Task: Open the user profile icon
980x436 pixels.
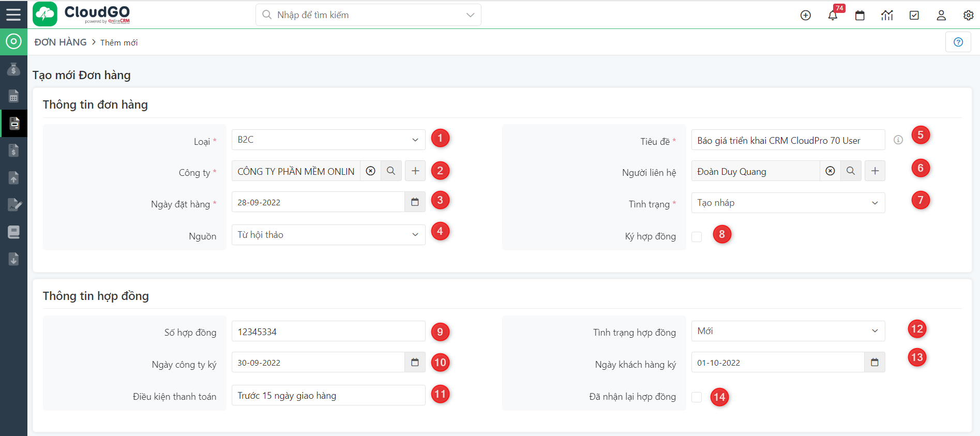Action: [x=941, y=16]
